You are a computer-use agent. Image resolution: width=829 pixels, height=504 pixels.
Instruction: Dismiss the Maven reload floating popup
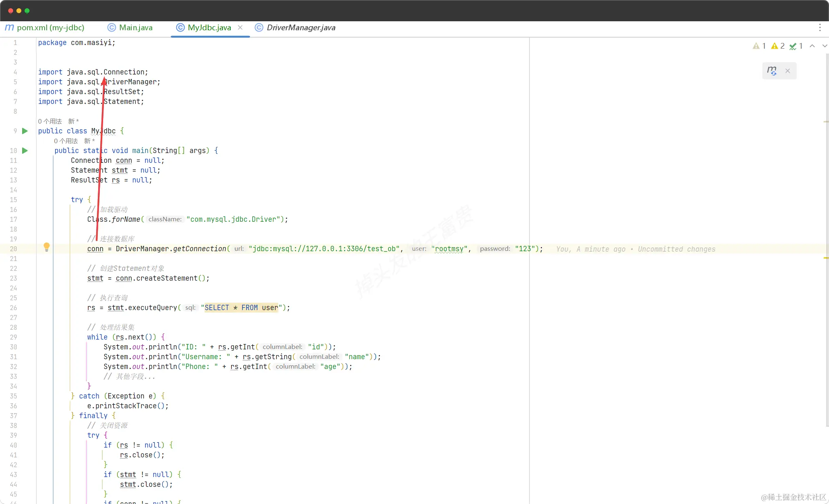(x=788, y=71)
